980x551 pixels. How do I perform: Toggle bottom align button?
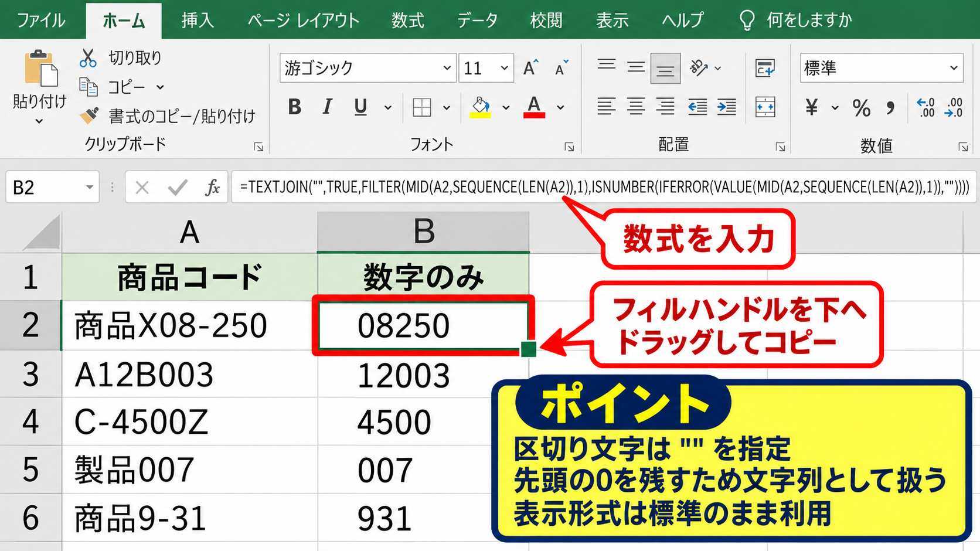(x=665, y=69)
